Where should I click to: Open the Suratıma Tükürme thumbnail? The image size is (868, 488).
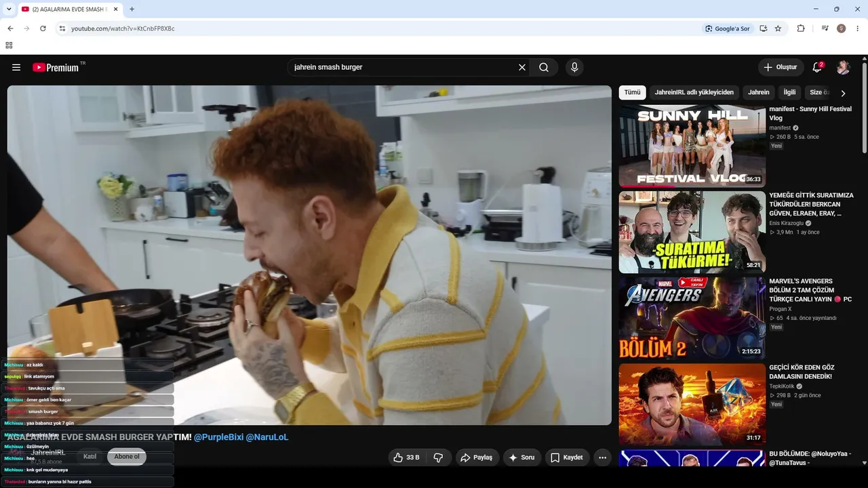point(692,232)
